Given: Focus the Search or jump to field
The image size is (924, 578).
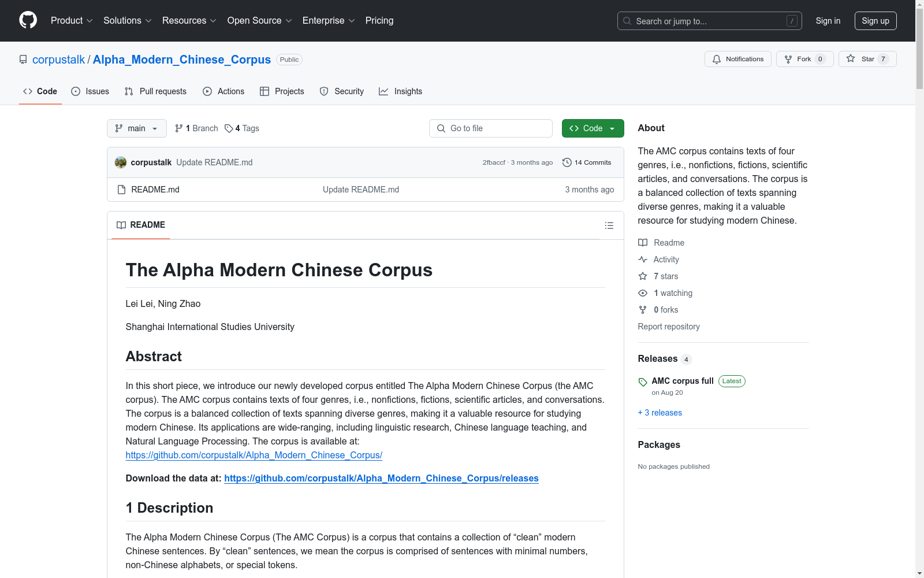Looking at the screenshot, I should click(710, 21).
